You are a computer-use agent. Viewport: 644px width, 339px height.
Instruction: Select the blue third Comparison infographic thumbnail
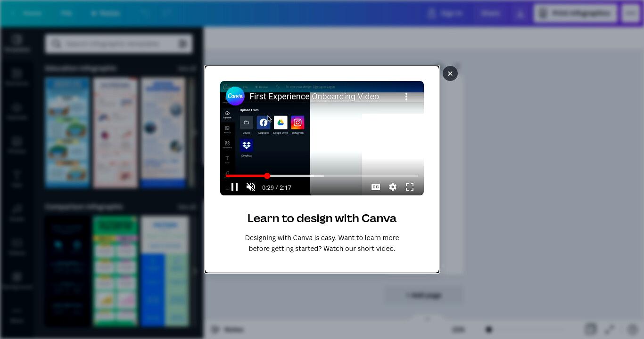[165, 271]
